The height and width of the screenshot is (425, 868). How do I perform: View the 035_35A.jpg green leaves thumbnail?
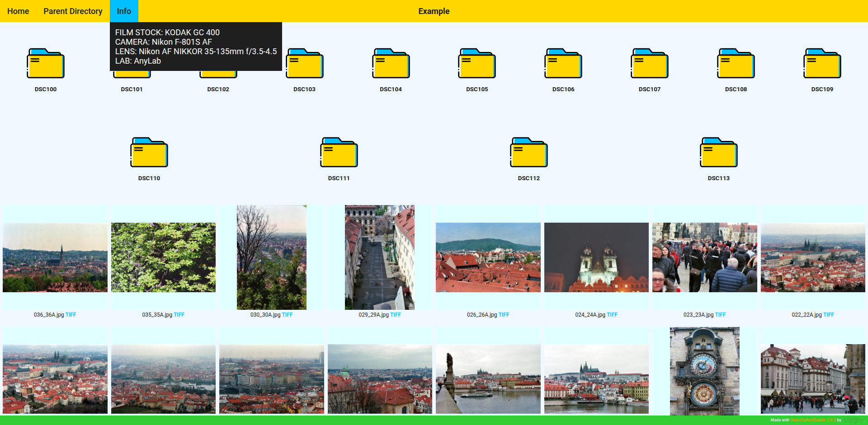[163, 257]
